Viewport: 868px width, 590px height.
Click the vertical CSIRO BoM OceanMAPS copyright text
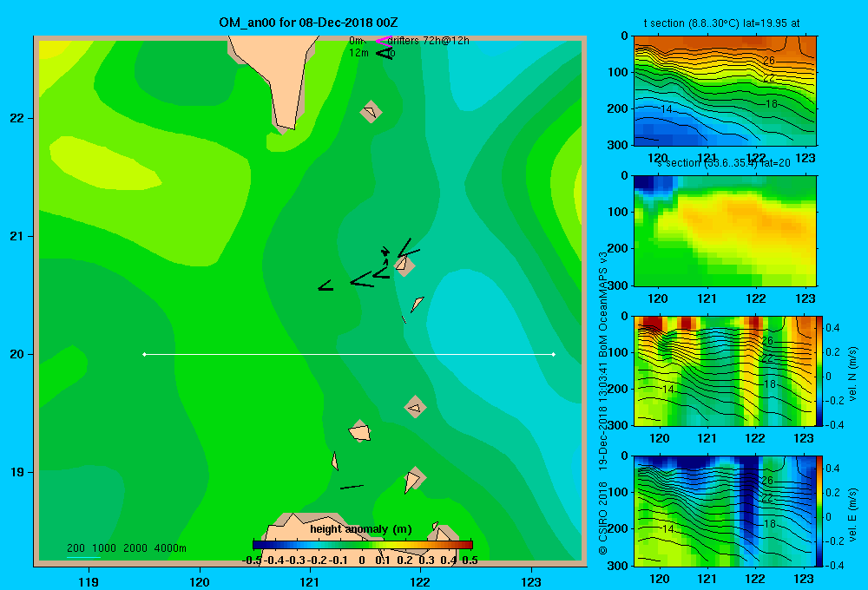(603, 403)
